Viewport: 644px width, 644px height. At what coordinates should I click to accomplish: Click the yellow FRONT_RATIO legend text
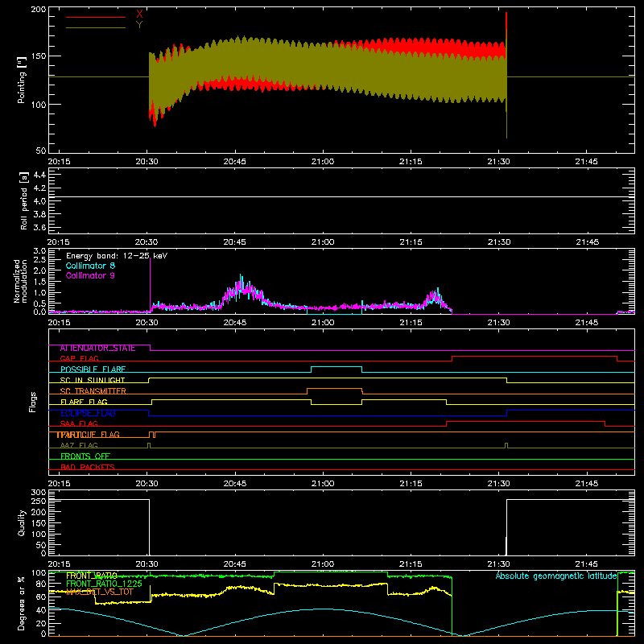(92, 576)
